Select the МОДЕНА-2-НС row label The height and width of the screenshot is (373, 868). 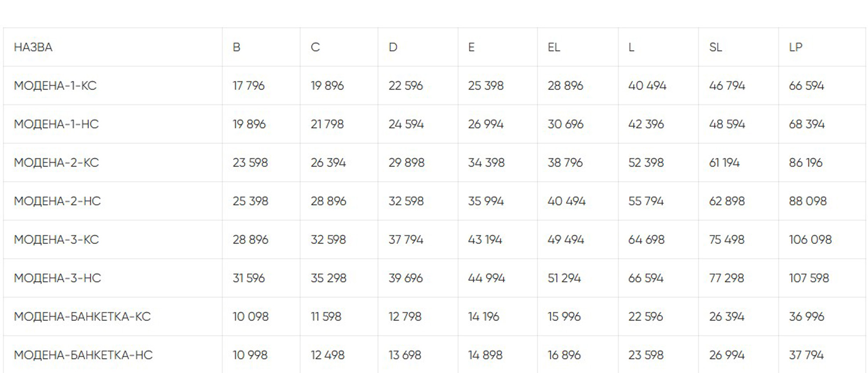(57, 201)
